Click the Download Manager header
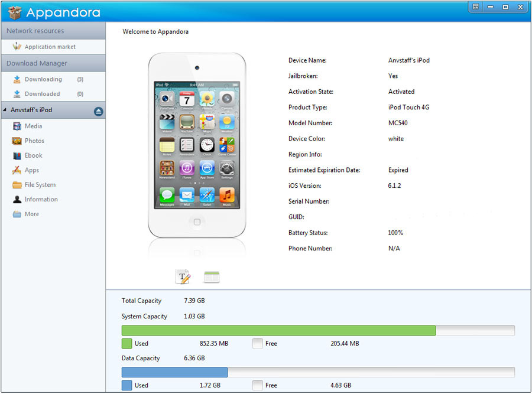The width and height of the screenshot is (532, 394). click(53, 63)
